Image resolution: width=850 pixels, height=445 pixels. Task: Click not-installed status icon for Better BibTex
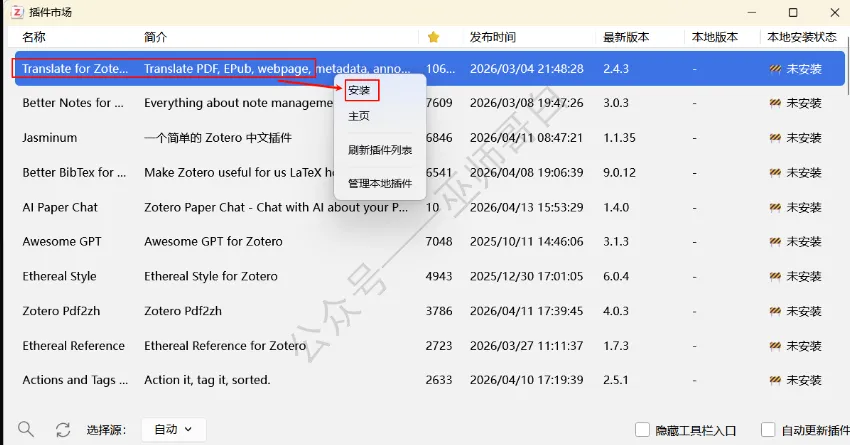[775, 172]
